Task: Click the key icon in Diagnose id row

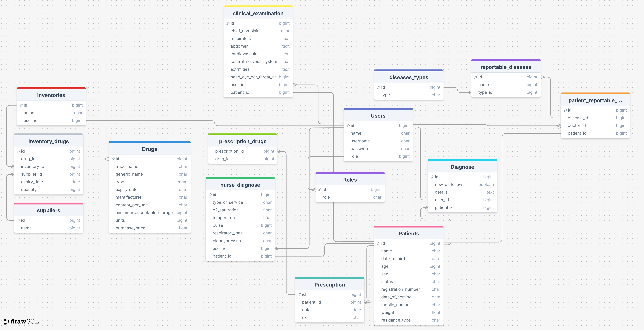Action: (x=432, y=177)
